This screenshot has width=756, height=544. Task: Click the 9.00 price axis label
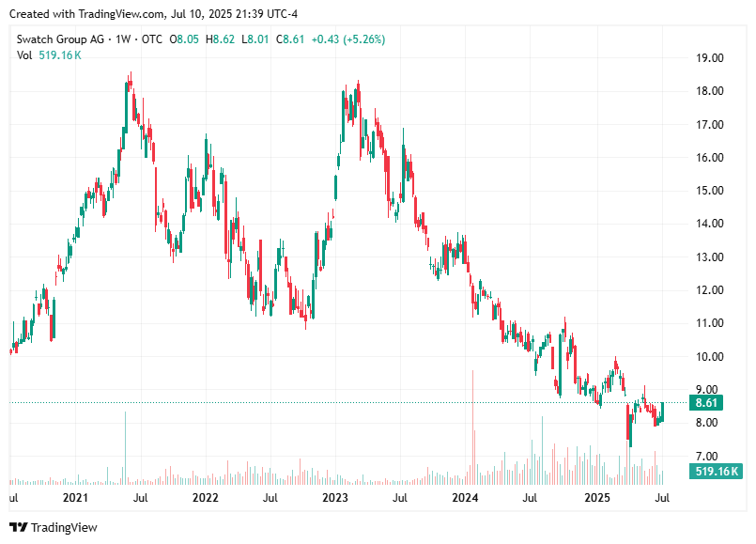pos(707,390)
